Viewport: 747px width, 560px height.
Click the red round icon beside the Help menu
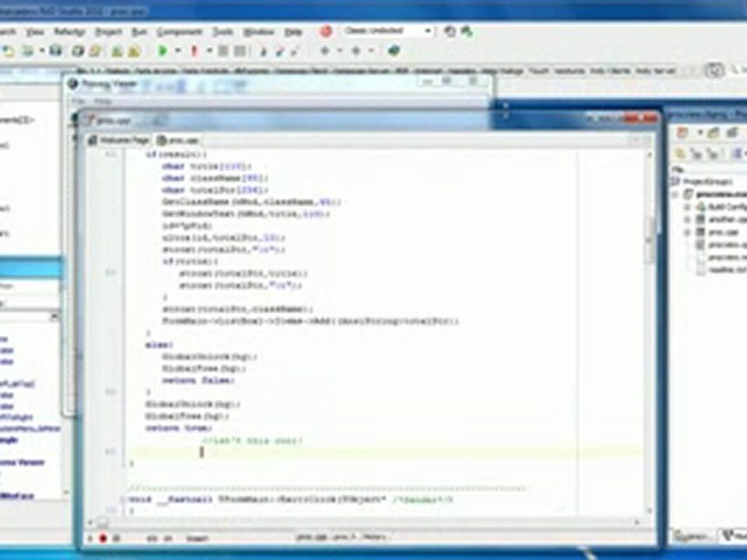(x=326, y=31)
